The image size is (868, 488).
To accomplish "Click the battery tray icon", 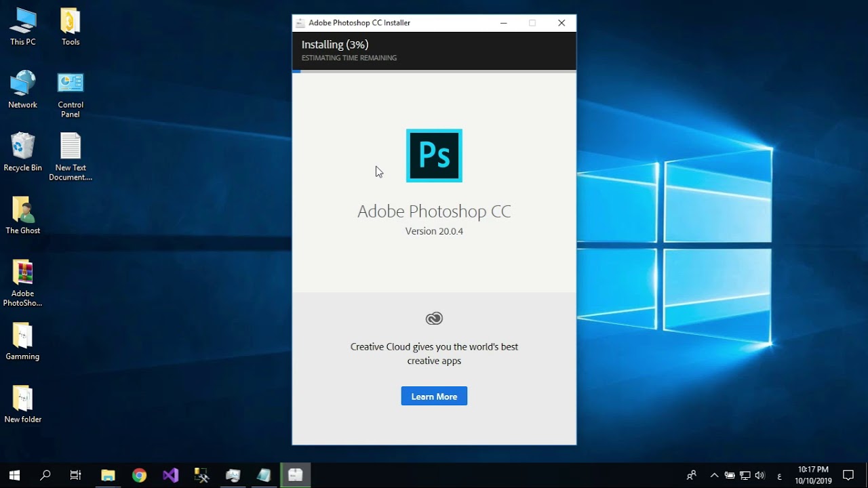I will point(730,475).
